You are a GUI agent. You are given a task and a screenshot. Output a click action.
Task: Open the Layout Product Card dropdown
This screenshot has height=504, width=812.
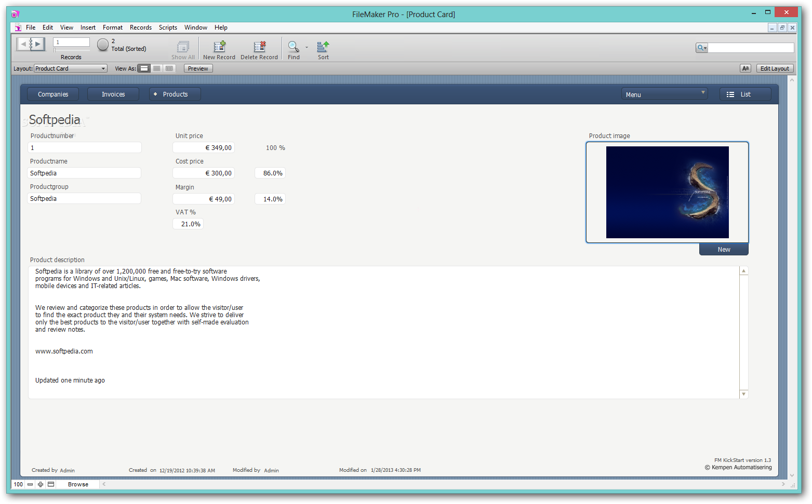(x=71, y=69)
